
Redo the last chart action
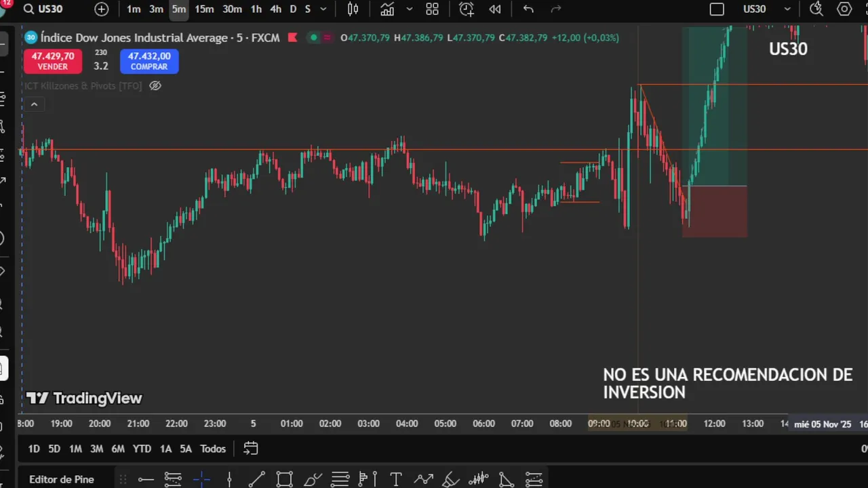pyautogui.click(x=556, y=9)
